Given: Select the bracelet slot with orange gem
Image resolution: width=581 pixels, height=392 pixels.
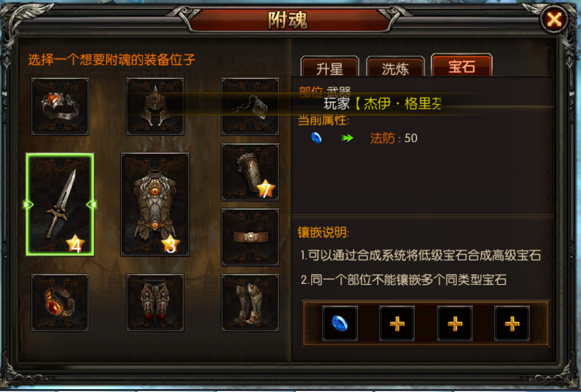Looking at the screenshot, I should [x=60, y=303].
